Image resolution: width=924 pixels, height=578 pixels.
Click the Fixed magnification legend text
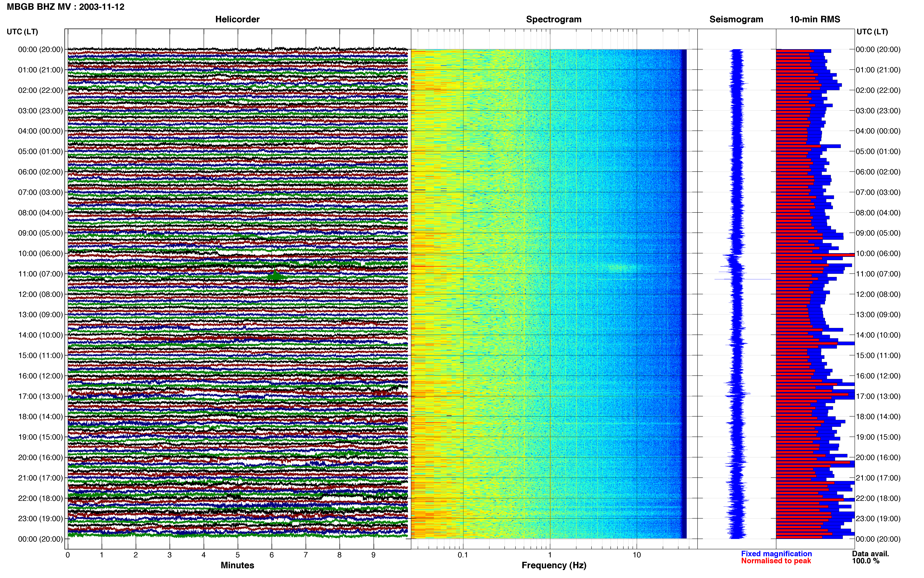(776, 554)
